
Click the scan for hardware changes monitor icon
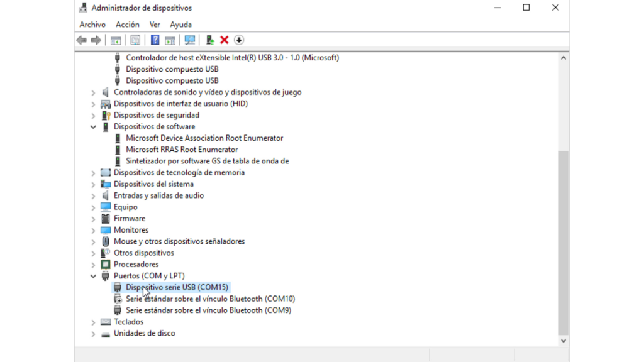pyautogui.click(x=190, y=40)
